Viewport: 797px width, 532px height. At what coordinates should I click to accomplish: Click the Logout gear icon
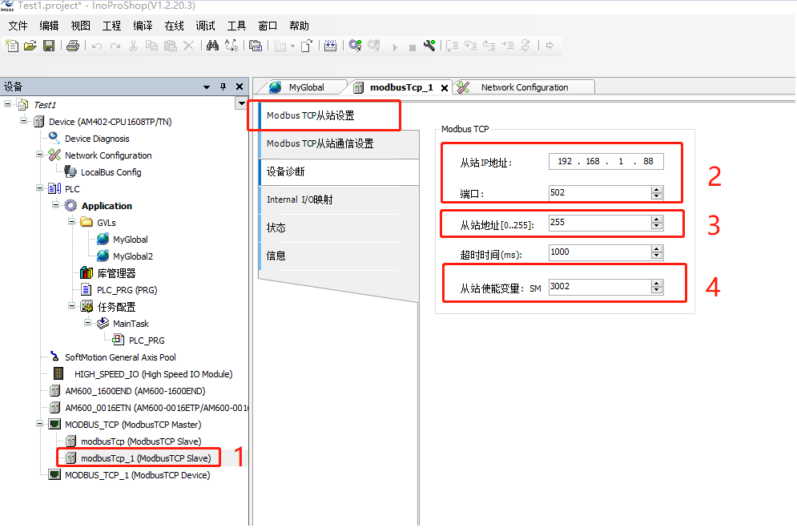[373, 46]
